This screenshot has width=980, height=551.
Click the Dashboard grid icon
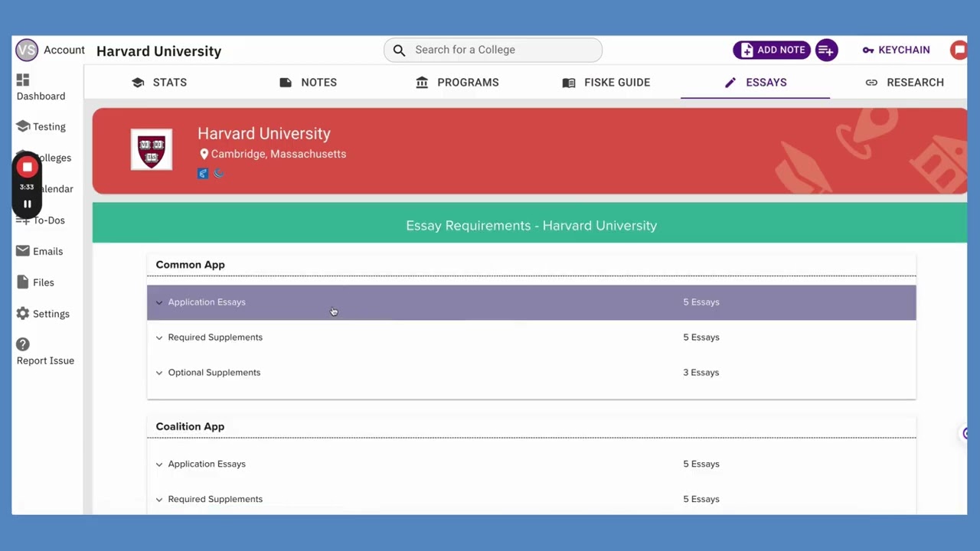click(x=23, y=80)
